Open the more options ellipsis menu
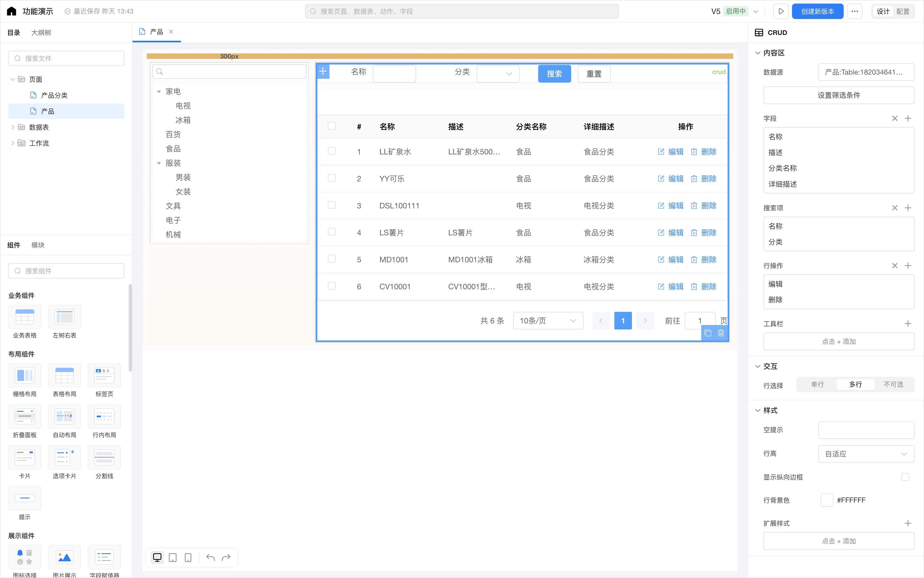 [x=854, y=11]
